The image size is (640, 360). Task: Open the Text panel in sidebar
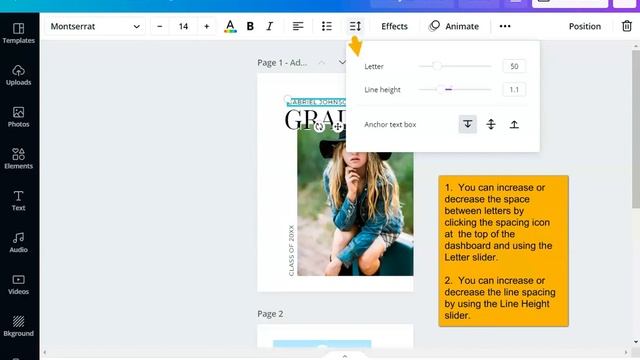[x=18, y=200]
